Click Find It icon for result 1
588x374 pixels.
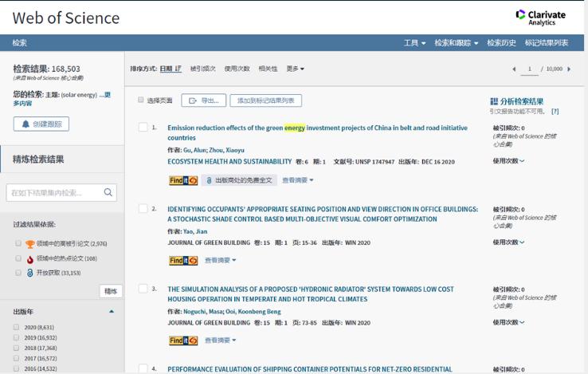pos(183,180)
